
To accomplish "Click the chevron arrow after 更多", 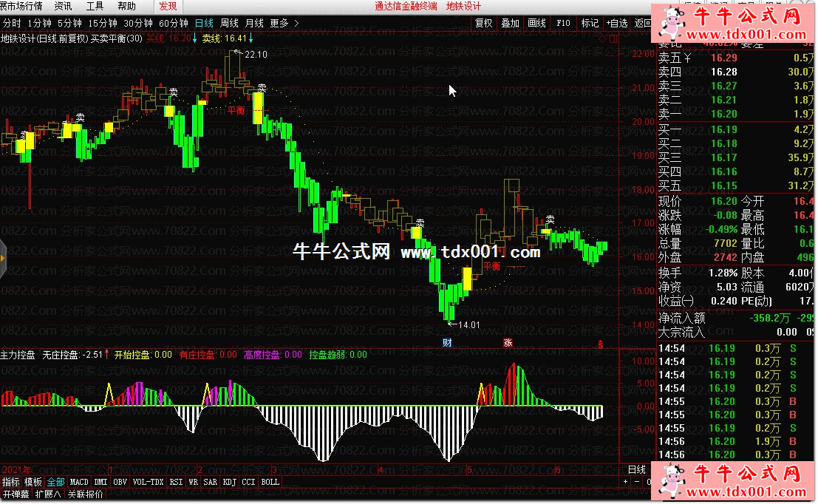I will 296,23.
